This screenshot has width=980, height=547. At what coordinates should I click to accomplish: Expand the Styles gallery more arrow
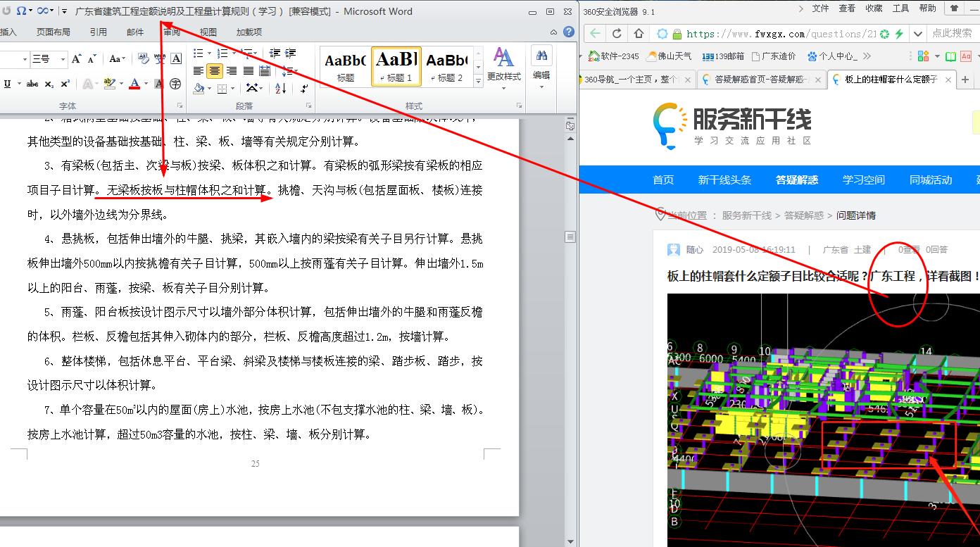pos(479,80)
